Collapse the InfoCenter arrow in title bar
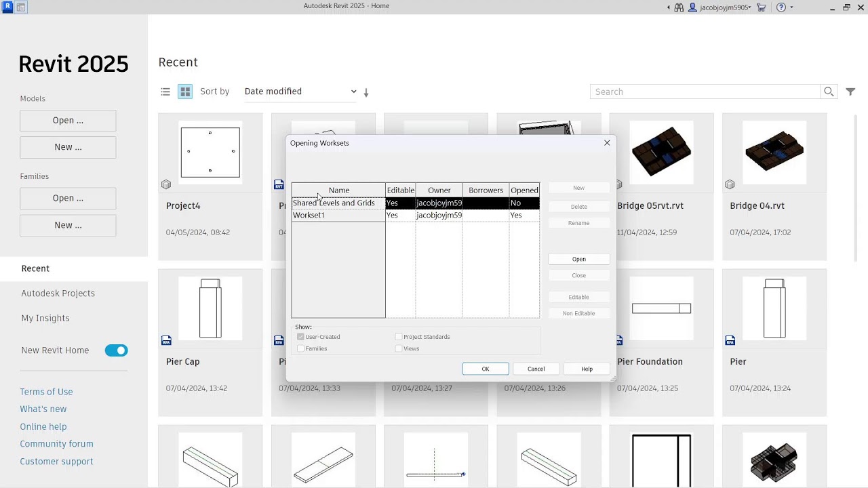 (x=669, y=7)
